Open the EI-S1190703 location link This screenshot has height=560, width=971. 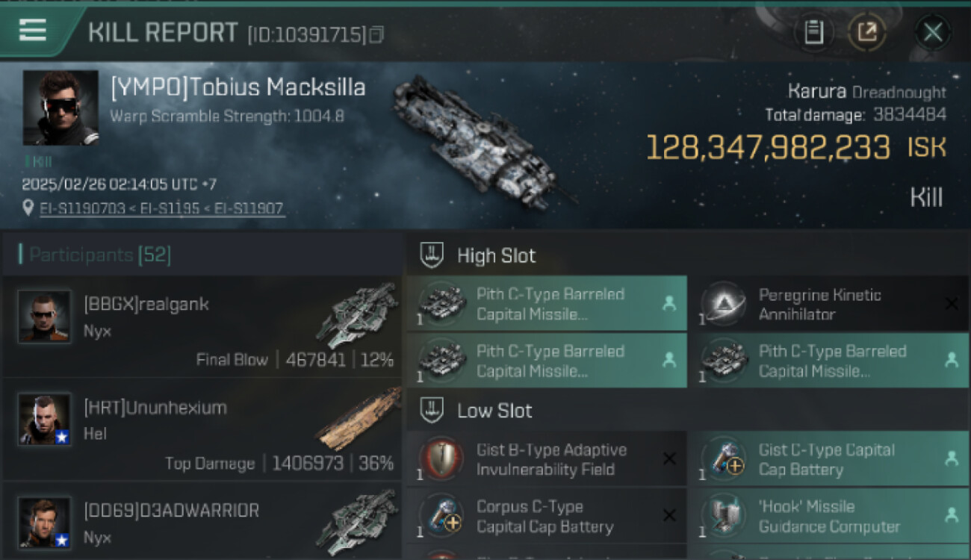click(x=84, y=208)
